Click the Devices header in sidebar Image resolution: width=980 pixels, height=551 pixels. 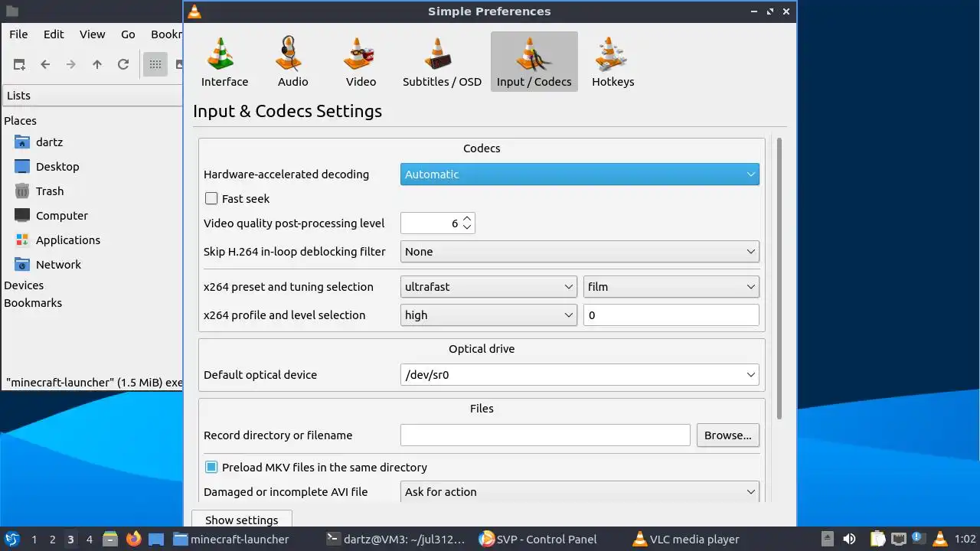[x=24, y=285]
